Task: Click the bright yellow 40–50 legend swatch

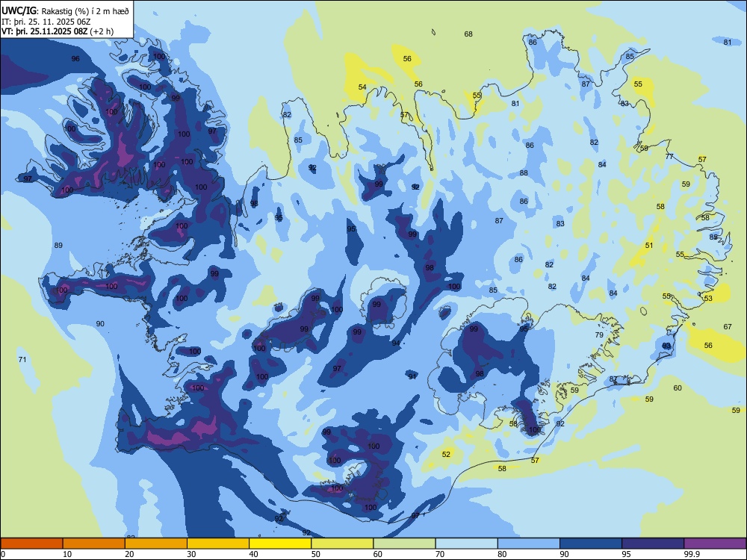Action: 280,544
